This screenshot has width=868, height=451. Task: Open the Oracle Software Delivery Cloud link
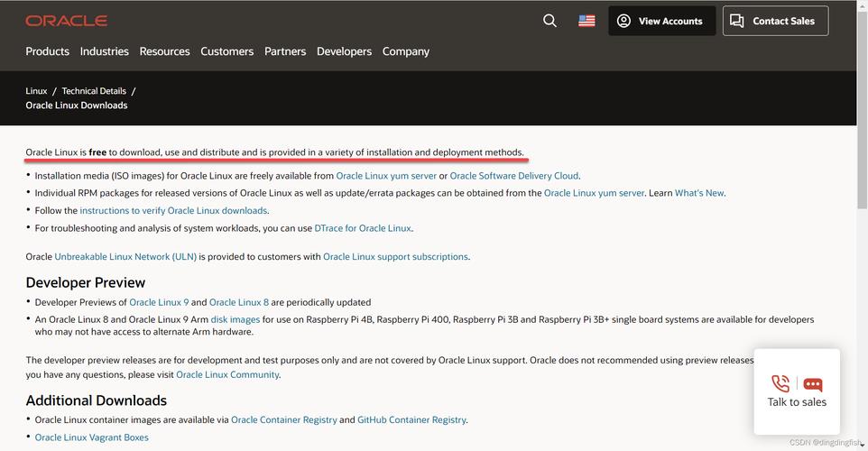[513, 176]
